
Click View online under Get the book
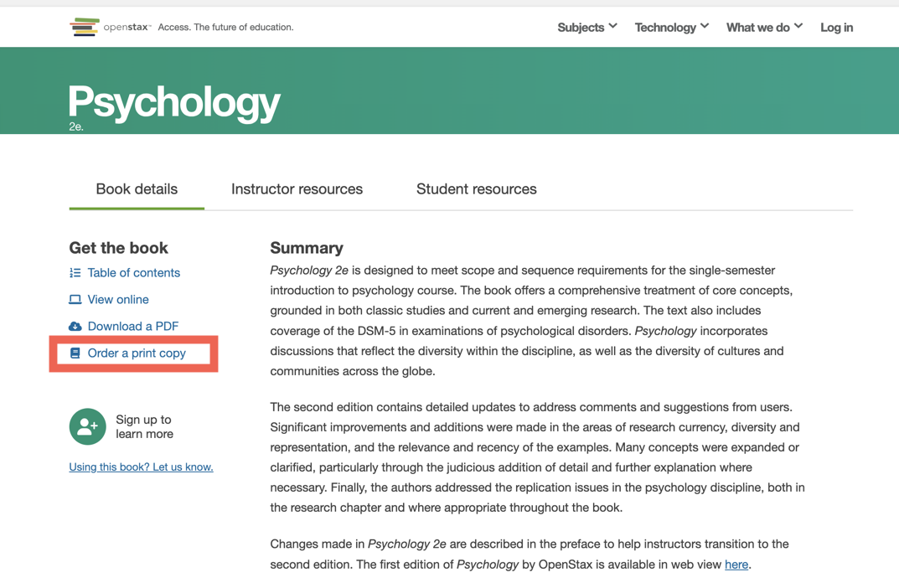[117, 299]
